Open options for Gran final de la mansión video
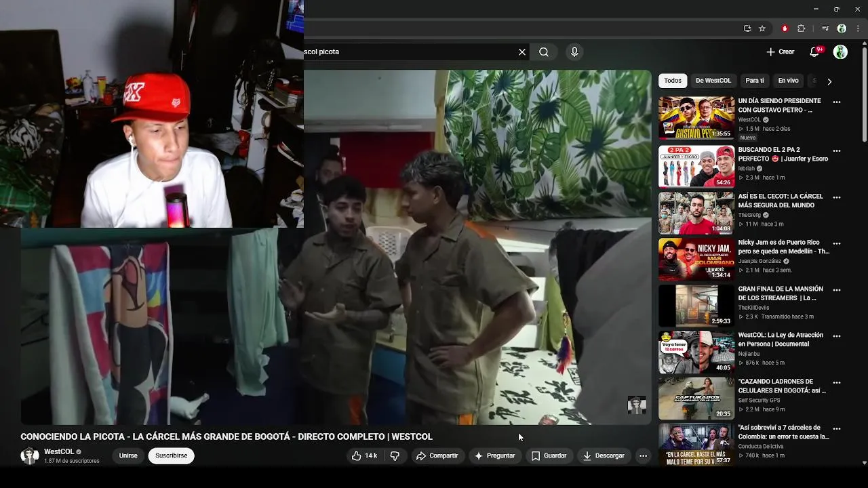This screenshot has width=868, height=488. coord(837,290)
